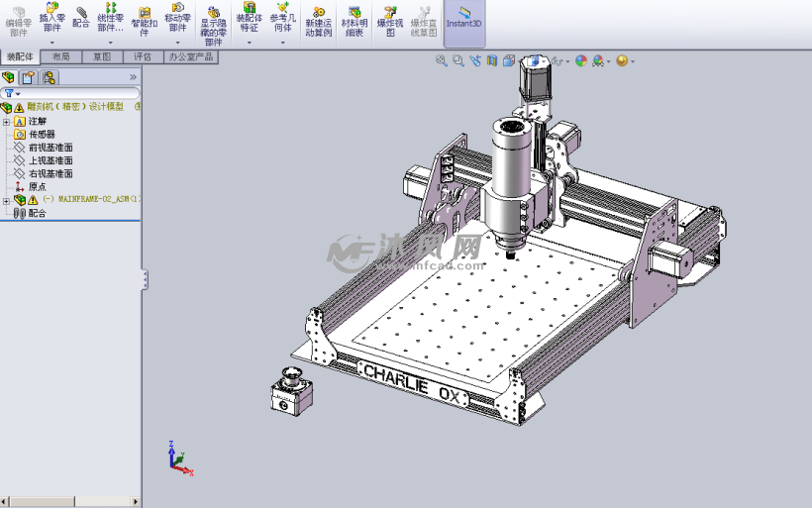Click Zoom to Area view icon

tap(458, 60)
